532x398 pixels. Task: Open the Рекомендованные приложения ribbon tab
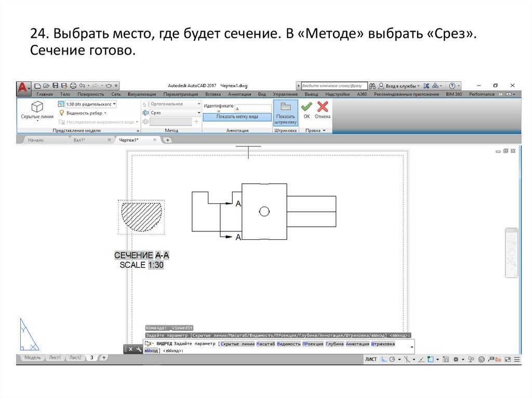coord(406,94)
